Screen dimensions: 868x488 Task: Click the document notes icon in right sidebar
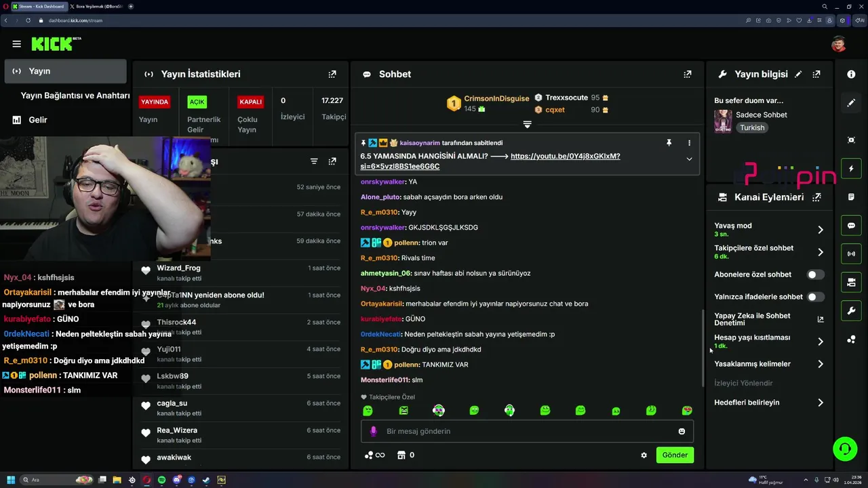(x=851, y=197)
